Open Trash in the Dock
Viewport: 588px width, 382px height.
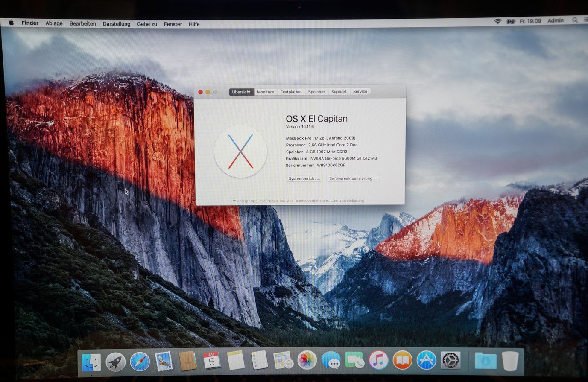(510, 361)
